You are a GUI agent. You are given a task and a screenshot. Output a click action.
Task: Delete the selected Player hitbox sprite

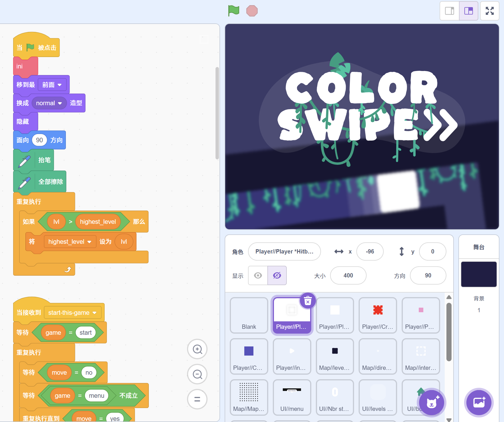(x=308, y=301)
